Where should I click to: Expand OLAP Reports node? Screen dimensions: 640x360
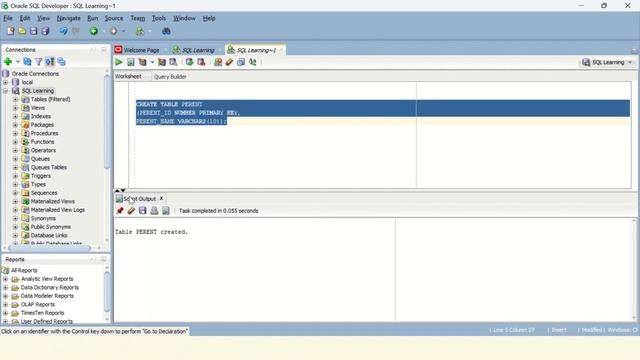click(6, 304)
